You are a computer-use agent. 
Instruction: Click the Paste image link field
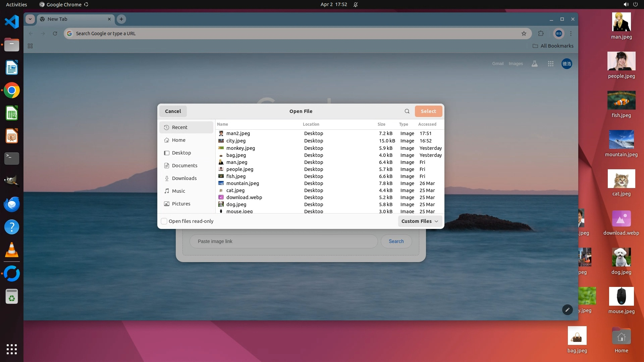(283, 241)
